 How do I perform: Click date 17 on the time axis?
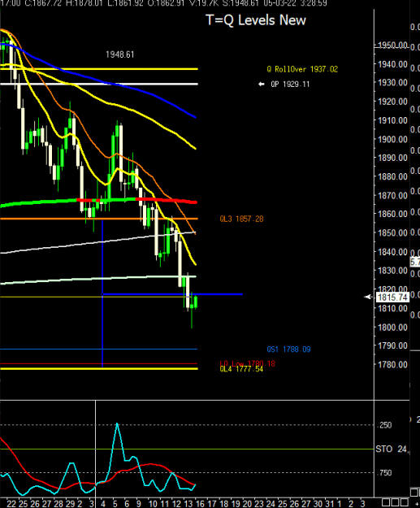point(212,504)
